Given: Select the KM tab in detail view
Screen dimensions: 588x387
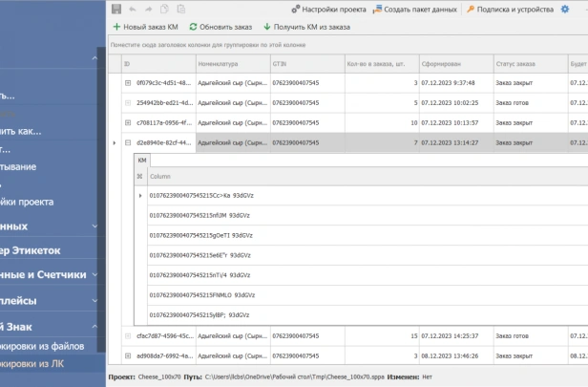Looking at the screenshot, I should (x=142, y=161).
